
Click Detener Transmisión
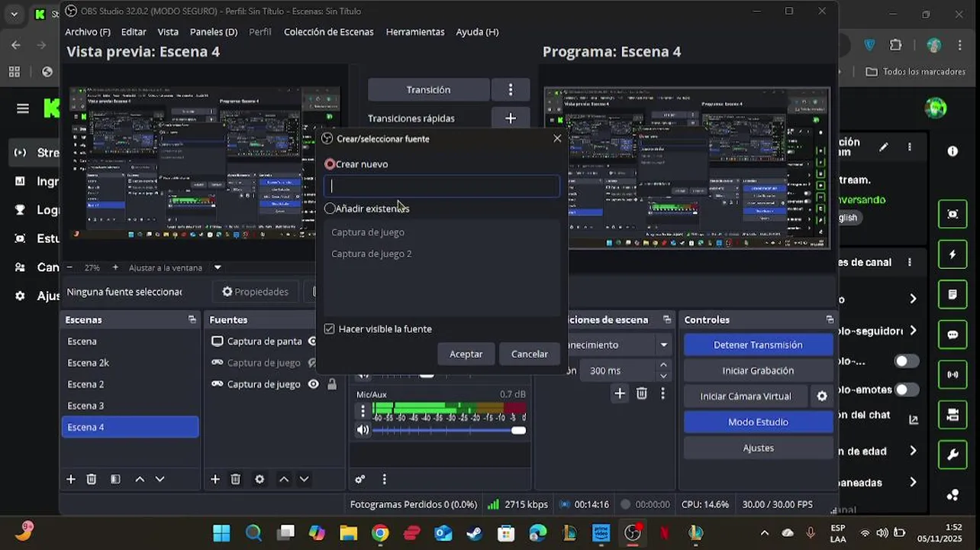tap(758, 345)
